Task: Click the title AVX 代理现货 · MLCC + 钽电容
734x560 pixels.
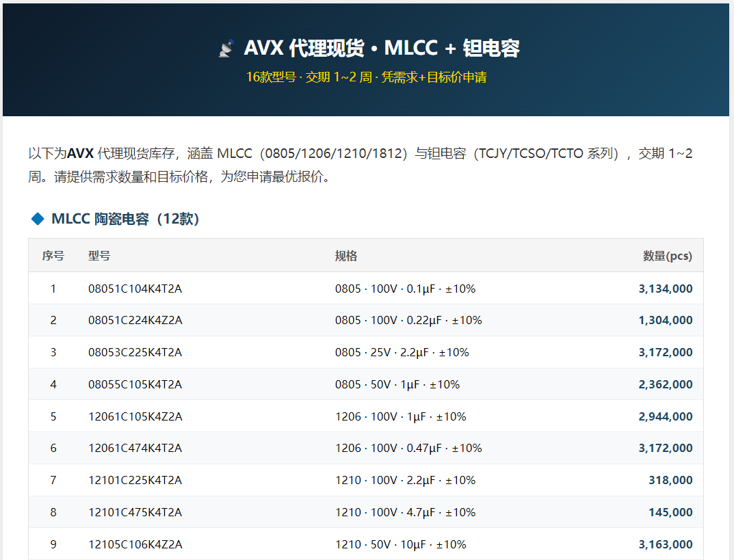Action: (x=382, y=48)
